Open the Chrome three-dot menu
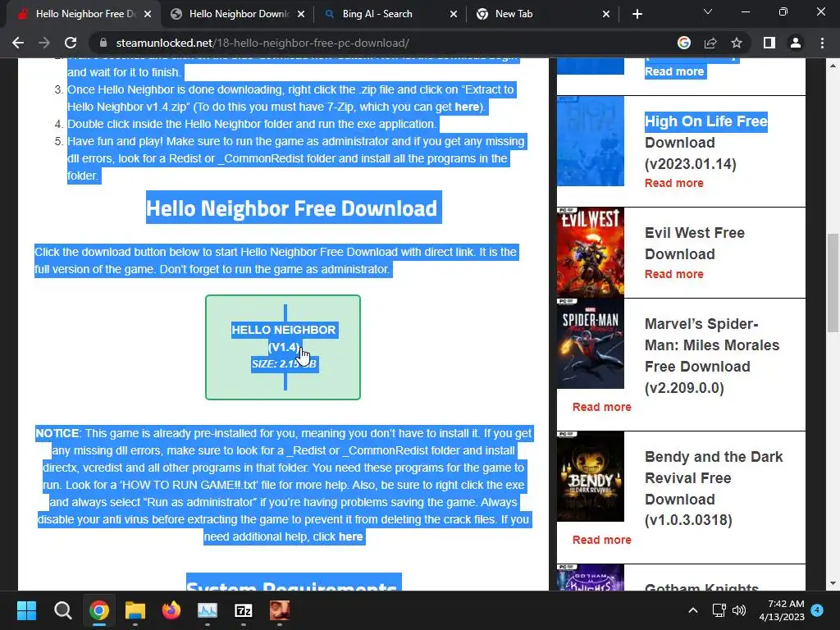The height and width of the screenshot is (630, 840). click(x=822, y=43)
